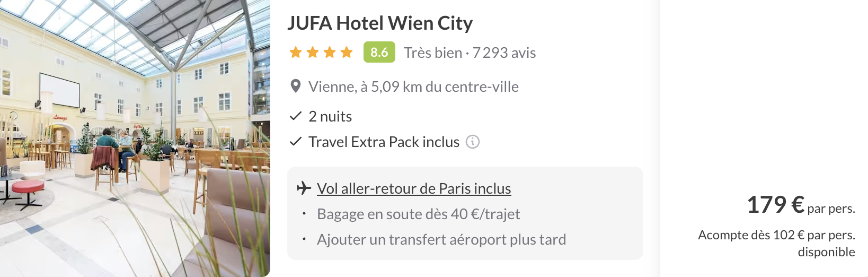The height and width of the screenshot is (277, 868).
Task: Click the Vienne distance from centre-ville text
Action: pyautogui.click(x=413, y=86)
